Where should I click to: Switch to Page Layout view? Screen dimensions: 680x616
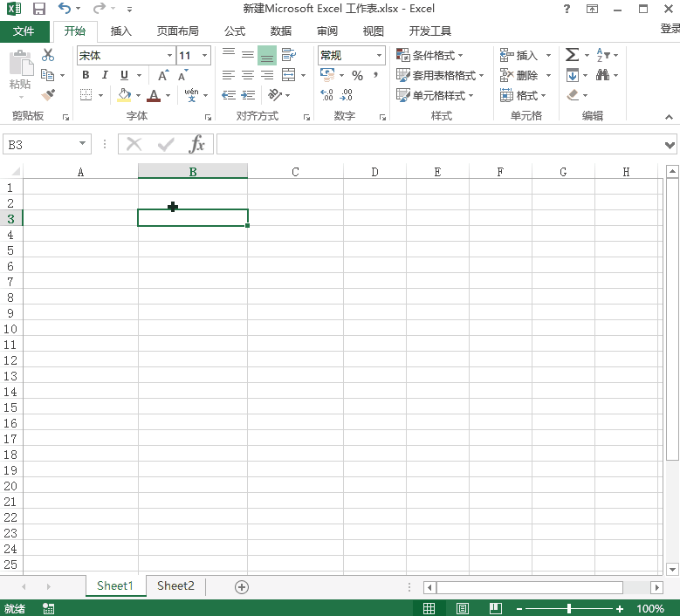463,608
